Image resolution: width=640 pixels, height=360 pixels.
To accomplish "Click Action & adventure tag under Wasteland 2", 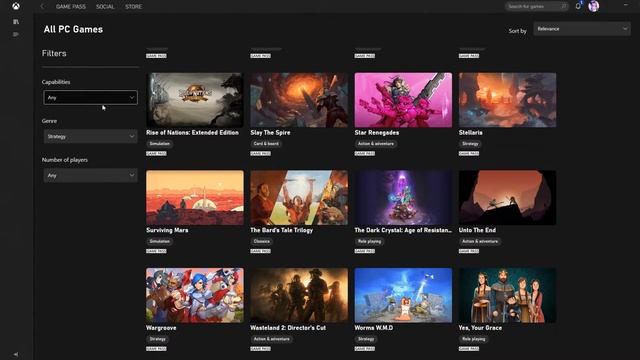I will [x=271, y=339].
